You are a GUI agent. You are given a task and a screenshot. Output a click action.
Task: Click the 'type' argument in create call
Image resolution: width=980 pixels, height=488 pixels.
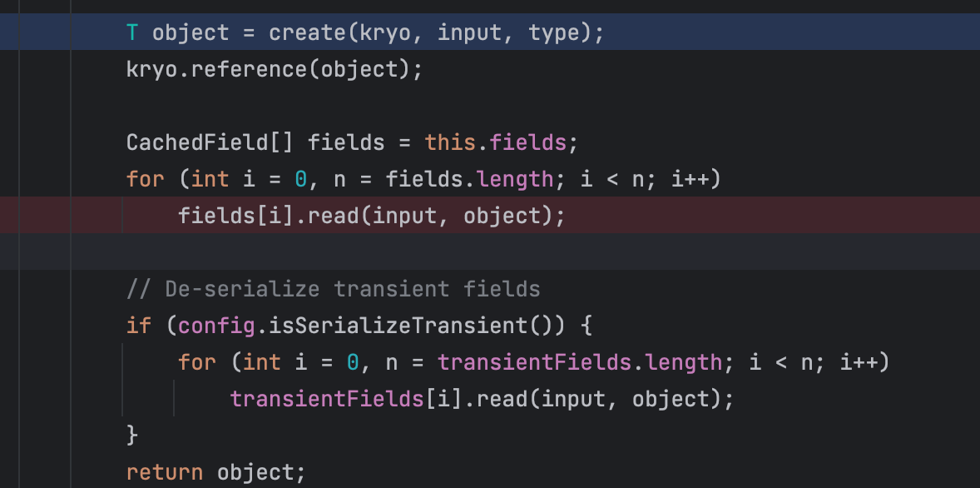(x=554, y=33)
